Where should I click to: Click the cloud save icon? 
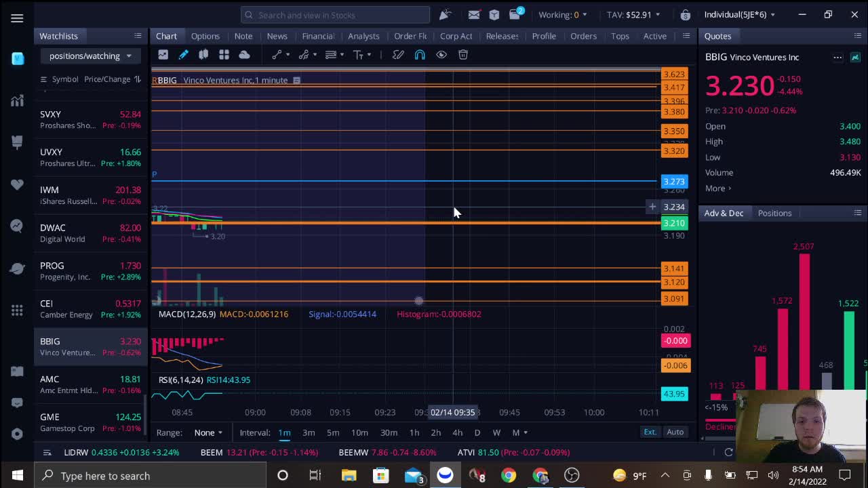[244, 55]
